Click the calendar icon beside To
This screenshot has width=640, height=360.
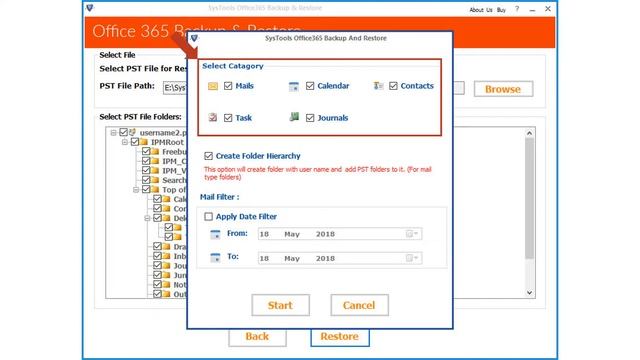(215, 258)
